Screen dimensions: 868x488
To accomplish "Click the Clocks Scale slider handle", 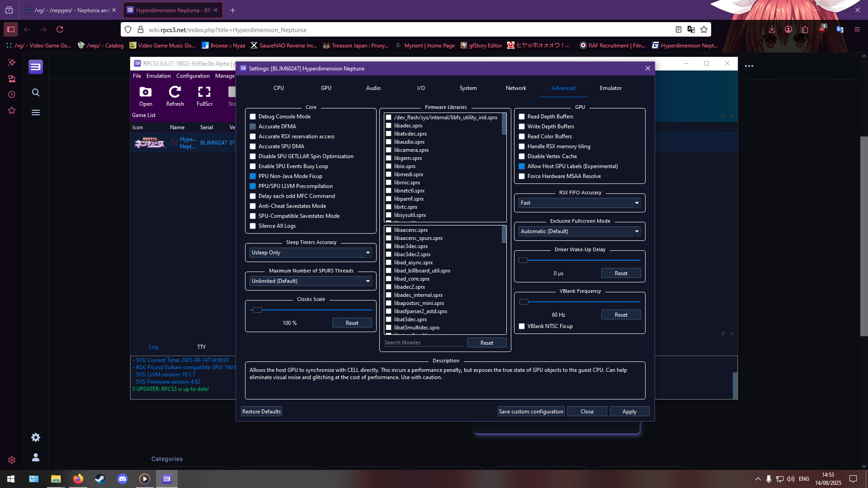I will (258, 310).
